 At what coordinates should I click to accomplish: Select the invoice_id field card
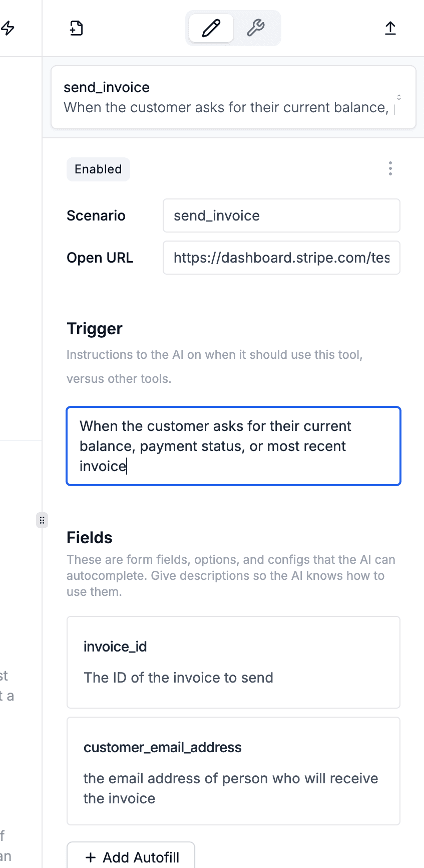(x=233, y=662)
